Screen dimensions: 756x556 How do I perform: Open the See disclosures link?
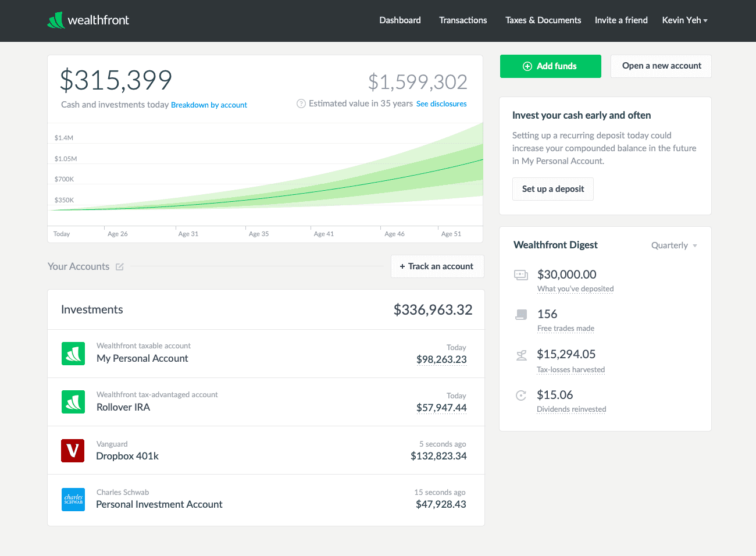click(x=441, y=104)
